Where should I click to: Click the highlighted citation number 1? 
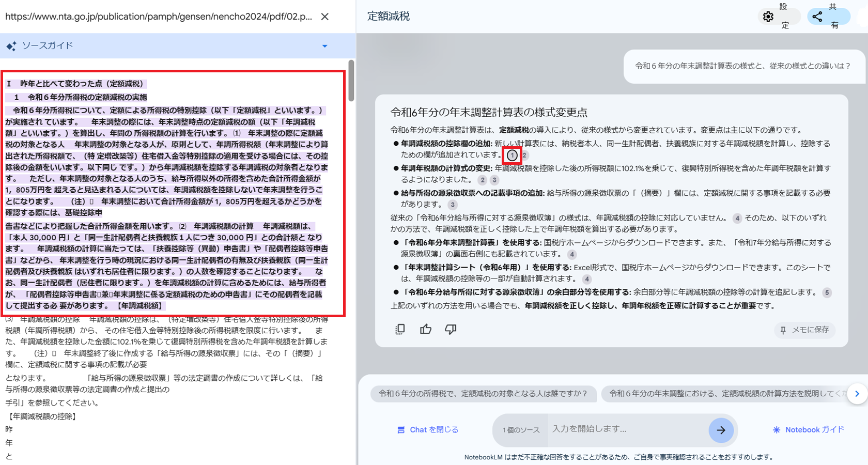click(x=512, y=155)
